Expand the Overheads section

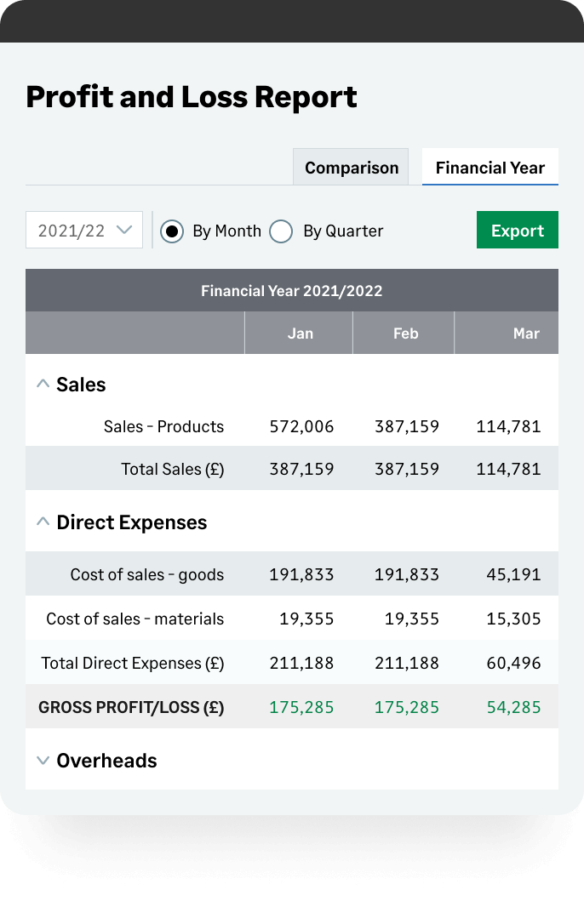[x=43, y=760]
